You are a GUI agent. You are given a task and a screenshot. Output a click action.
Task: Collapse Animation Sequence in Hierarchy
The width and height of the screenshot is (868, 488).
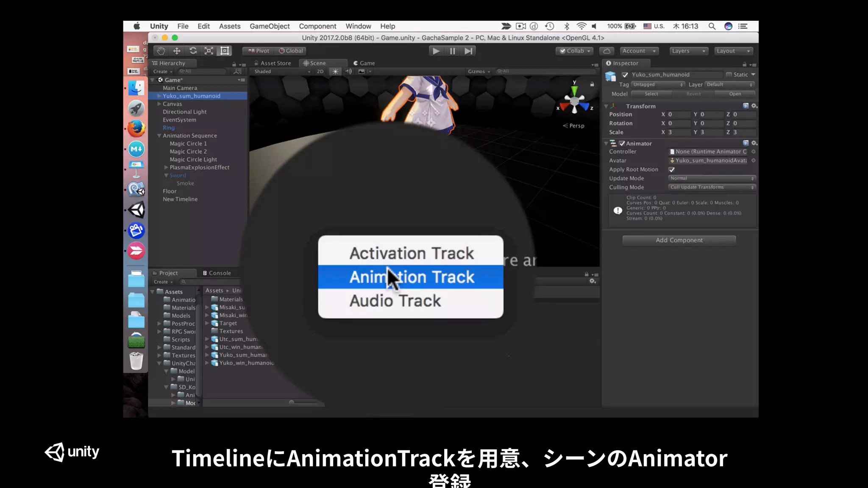coord(159,136)
